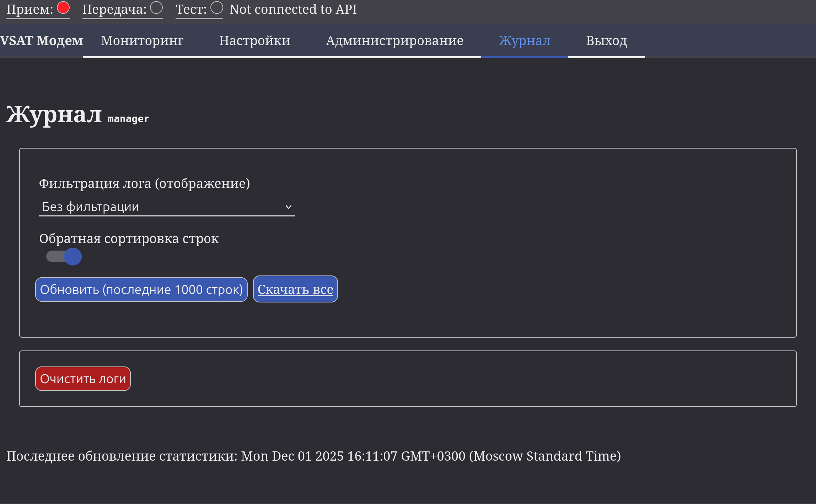Switch to the Настройки tab
816x504 pixels.
[x=254, y=41]
